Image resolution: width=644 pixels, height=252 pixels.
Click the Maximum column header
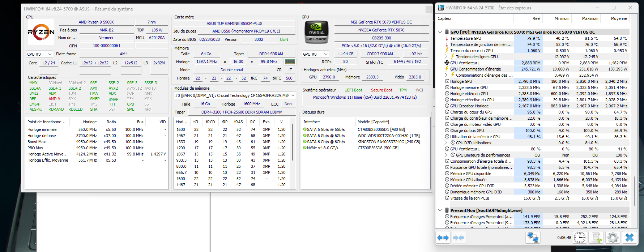(590, 18)
